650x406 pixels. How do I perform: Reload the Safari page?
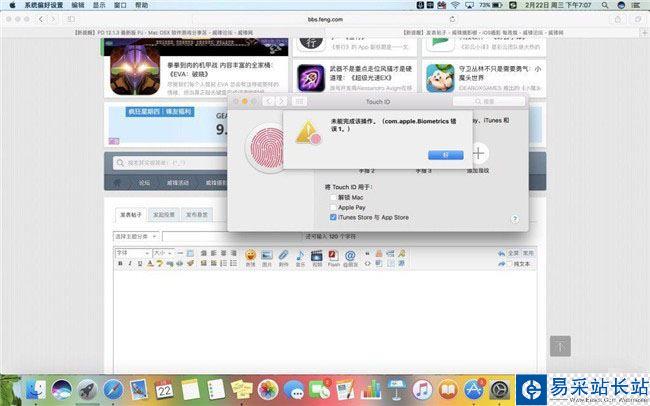pos(452,19)
